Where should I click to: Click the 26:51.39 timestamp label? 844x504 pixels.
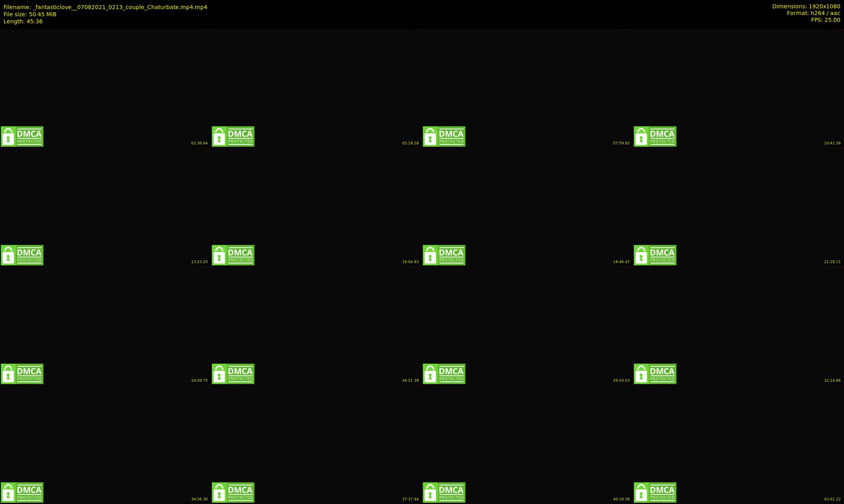(x=410, y=381)
